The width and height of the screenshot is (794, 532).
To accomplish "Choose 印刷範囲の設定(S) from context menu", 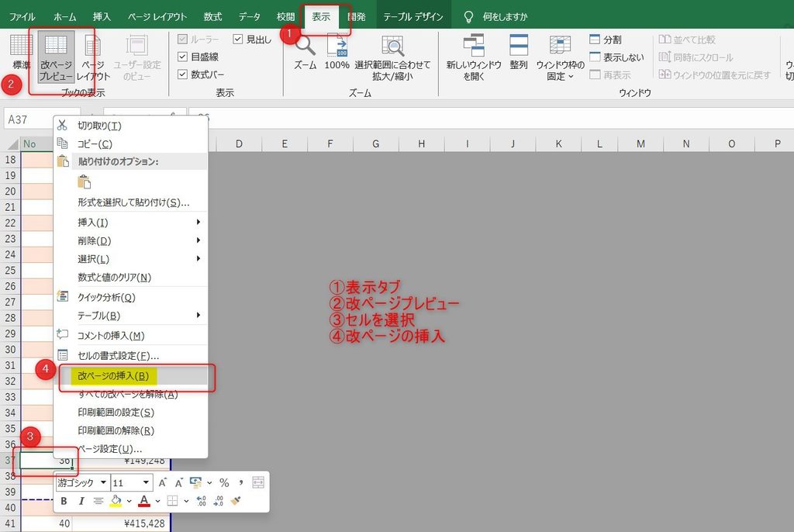I will tap(130, 413).
